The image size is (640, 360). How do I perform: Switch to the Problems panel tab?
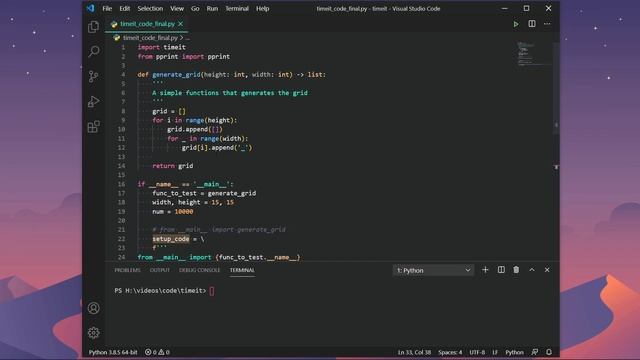tap(127, 270)
